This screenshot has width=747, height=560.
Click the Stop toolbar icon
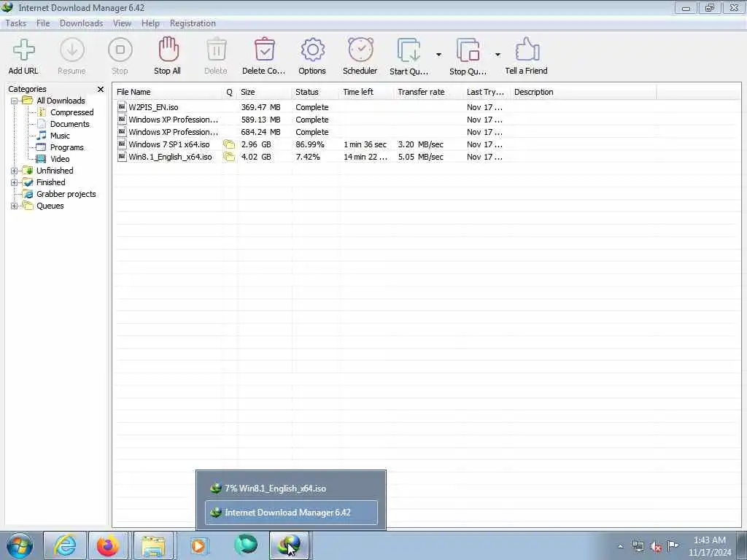pos(120,50)
